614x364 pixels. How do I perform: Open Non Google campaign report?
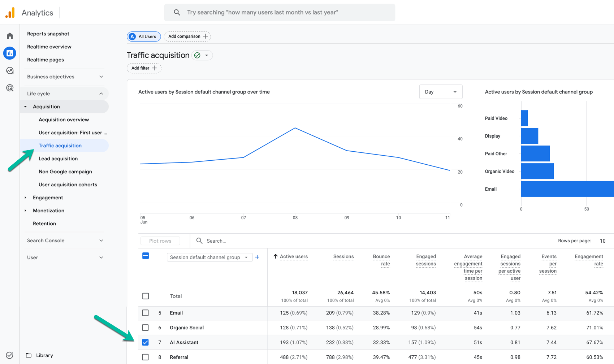(x=65, y=172)
